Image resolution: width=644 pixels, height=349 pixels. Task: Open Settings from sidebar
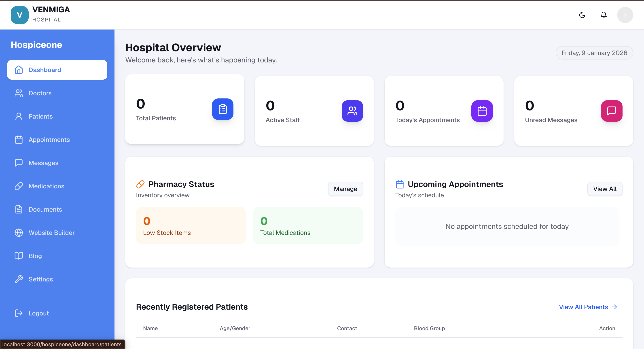click(x=41, y=279)
